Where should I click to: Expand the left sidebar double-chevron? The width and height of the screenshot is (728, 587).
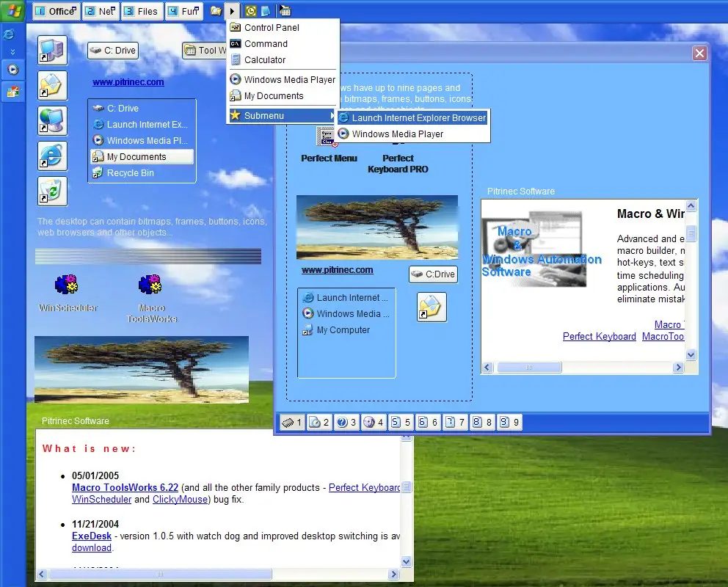tap(12, 51)
